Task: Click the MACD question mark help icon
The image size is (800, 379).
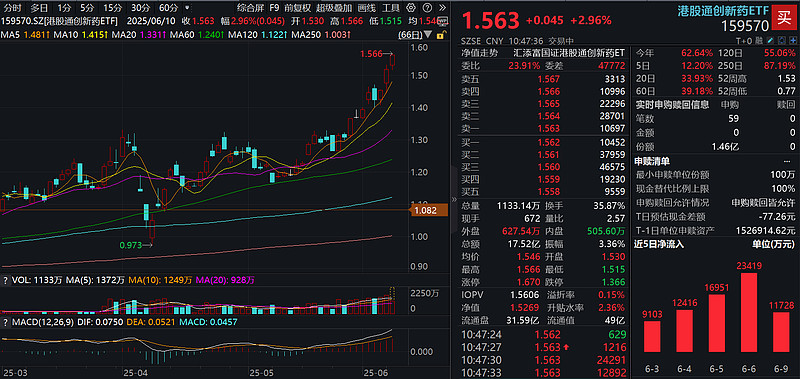Action: pyautogui.click(x=6, y=322)
